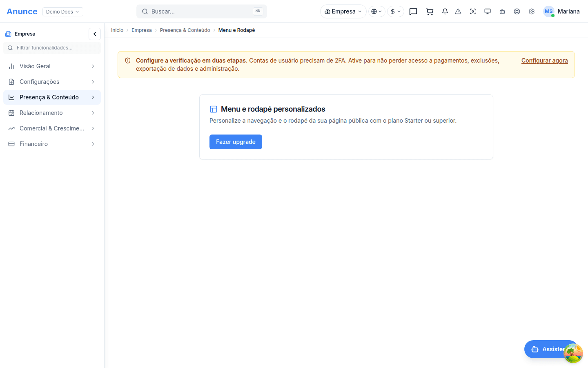
Task: Open the Empresa context dropdown
Action: tap(343, 11)
